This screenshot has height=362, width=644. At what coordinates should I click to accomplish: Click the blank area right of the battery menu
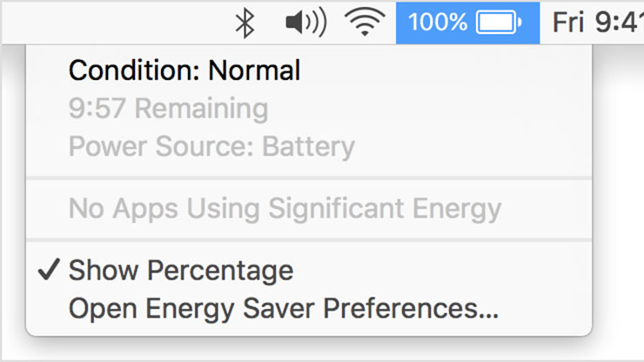tap(618, 200)
